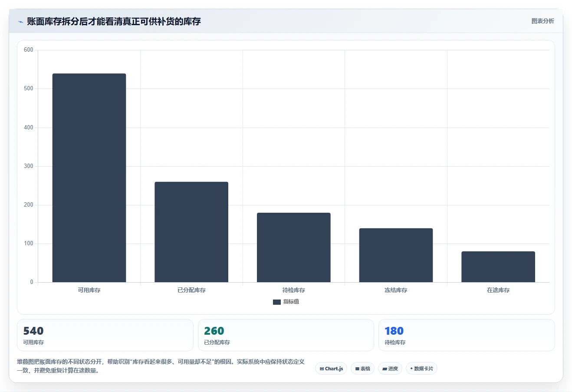572x392 pixels.
Task: Click the 300 y-axis value
Action: [x=29, y=166]
